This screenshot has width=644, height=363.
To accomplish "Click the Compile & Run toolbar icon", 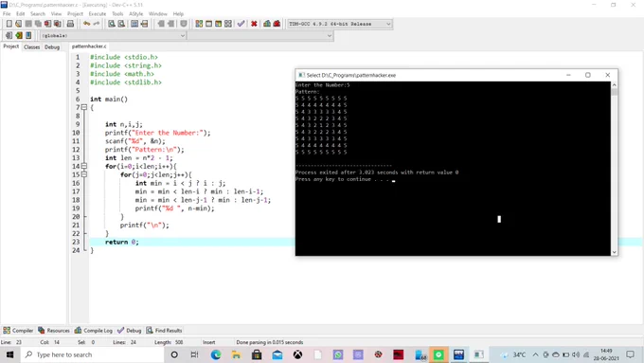I will [219, 24].
